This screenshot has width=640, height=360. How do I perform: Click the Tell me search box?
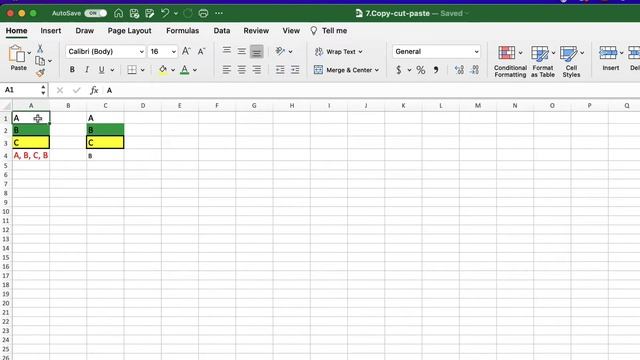[329, 31]
